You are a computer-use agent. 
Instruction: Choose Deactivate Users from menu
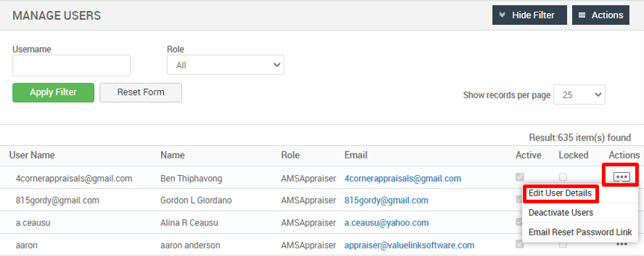pos(560,213)
